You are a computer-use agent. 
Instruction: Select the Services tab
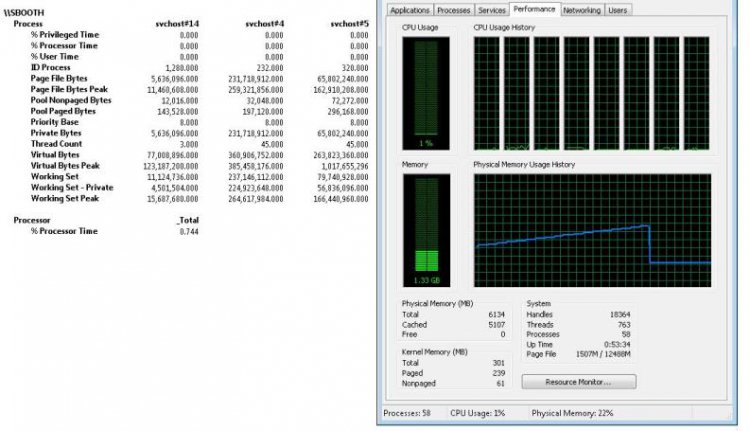click(x=492, y=10)
